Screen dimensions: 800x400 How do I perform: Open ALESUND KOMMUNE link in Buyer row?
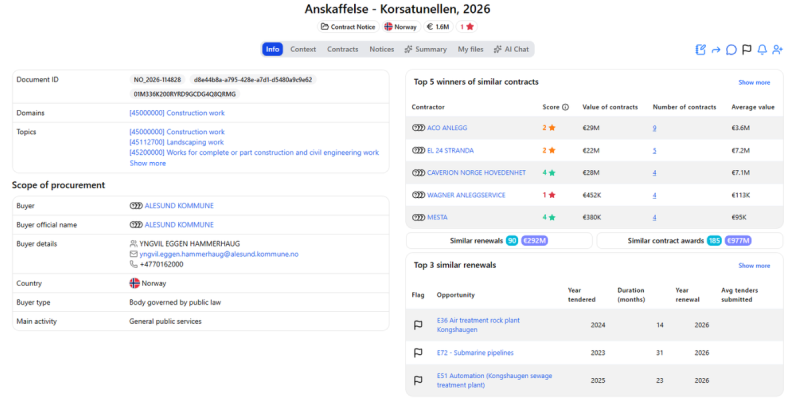coord(179,206)
